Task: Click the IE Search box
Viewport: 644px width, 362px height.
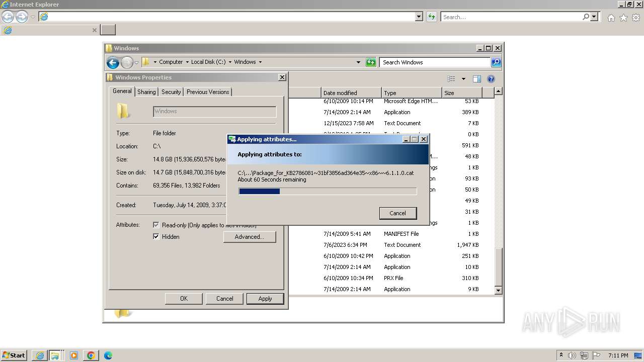Action: click(511, 17)
